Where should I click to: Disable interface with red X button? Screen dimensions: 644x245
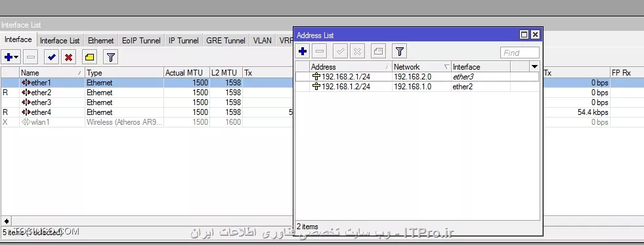click(x=68, y=57)
